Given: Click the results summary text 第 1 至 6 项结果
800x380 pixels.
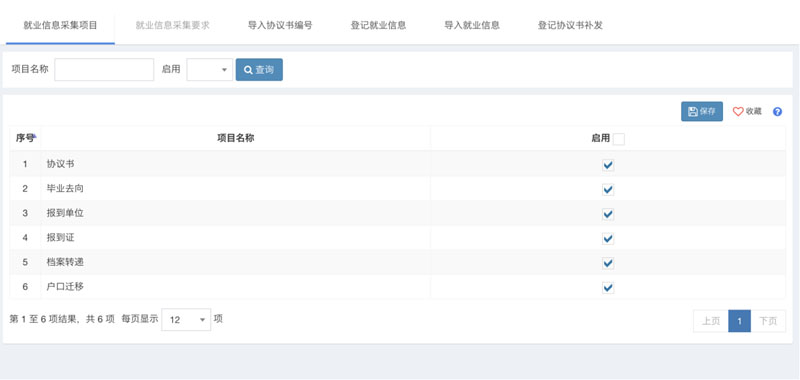Looking at the screenshot, I should (44, 319).
